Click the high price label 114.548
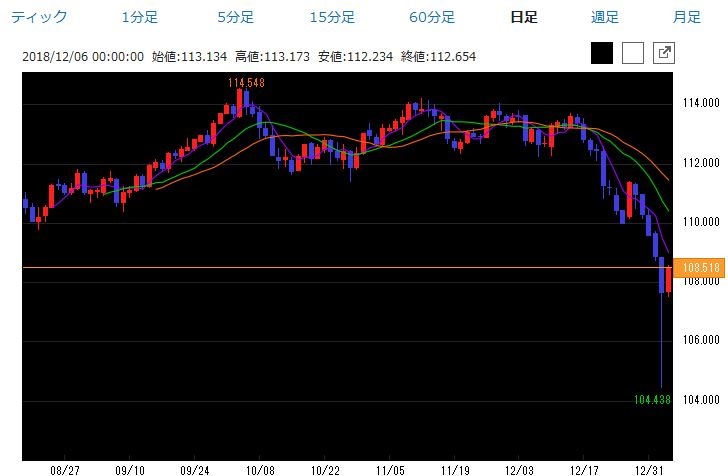Viewport: 728px width, 476px height. tap(246, 83)
